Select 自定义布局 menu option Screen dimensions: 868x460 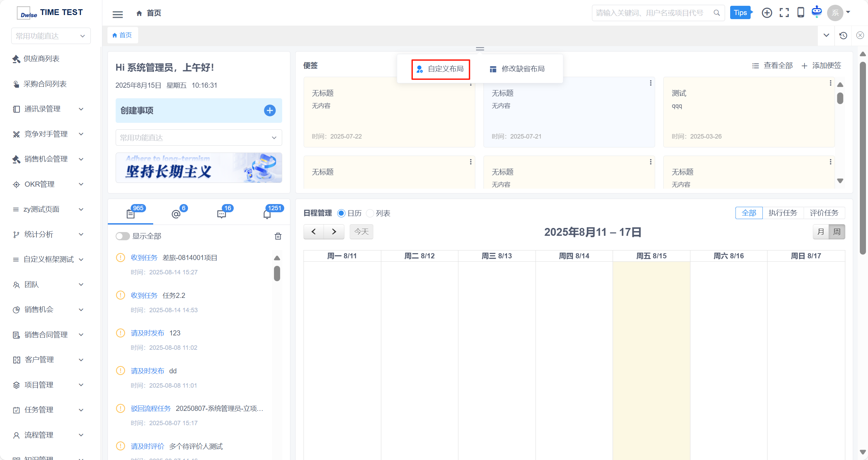(440, 69)
